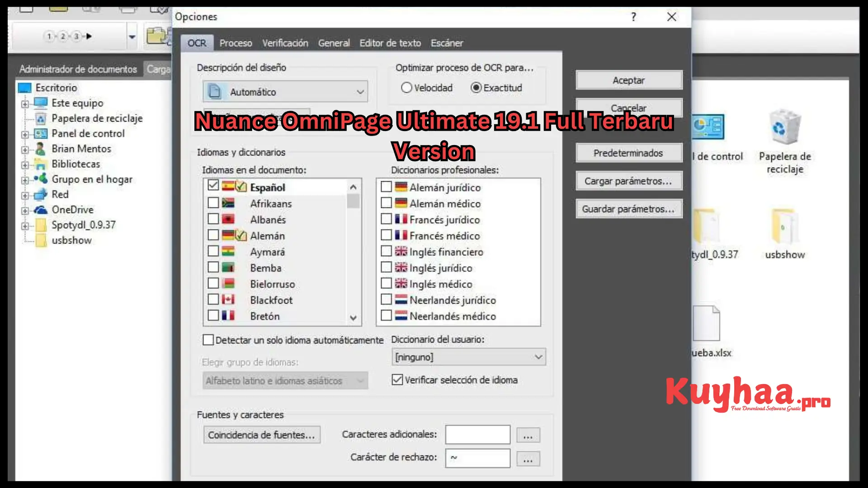Click Este equipo computer icon
This screenshot has height=488, width=868.
tap(41, 103)
